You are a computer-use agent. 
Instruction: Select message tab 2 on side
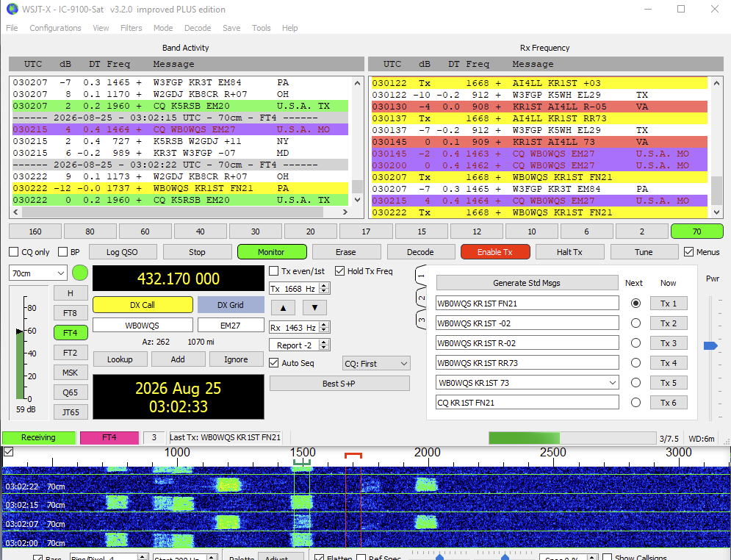(x=421, y=298)
